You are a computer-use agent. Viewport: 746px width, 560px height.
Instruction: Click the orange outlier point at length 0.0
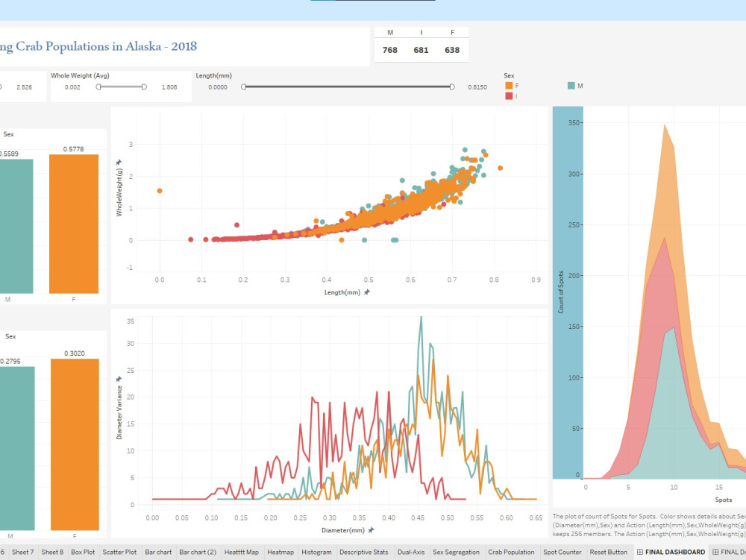[160, 191]
